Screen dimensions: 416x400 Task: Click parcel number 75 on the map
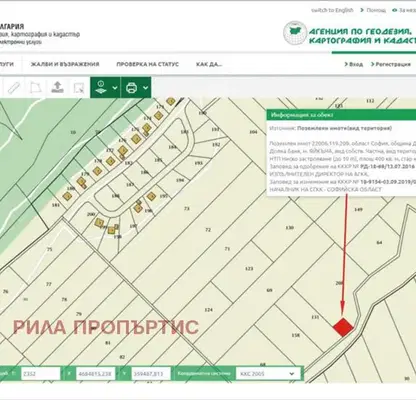(x=49, y=249)
